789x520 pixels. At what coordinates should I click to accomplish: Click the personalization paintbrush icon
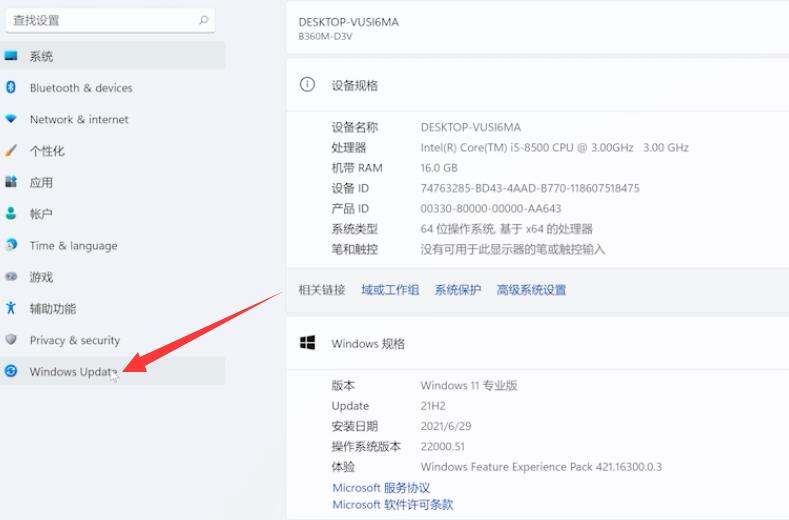11,150
